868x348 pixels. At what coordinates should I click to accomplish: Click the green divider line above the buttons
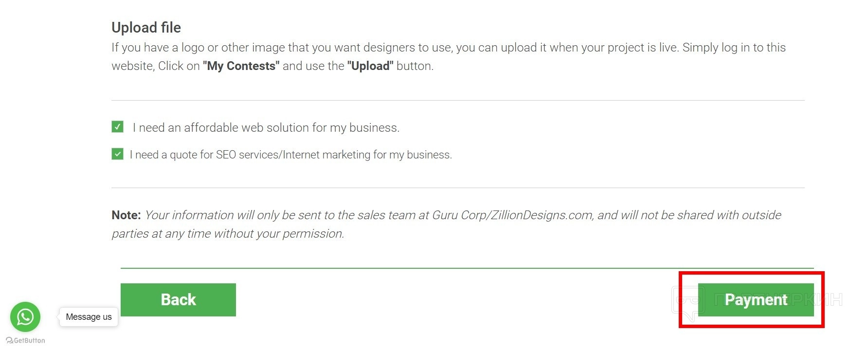pyautogui.click(x=467, y=268)
